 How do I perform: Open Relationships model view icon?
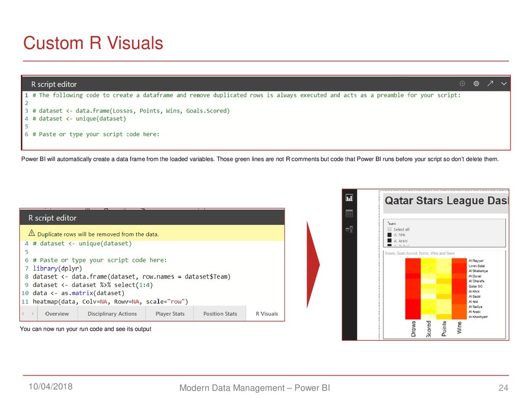click(349, 229)
